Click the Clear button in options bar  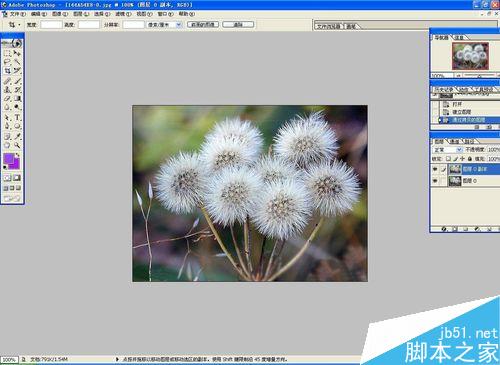pyautogui.click(x=238, y=25)
